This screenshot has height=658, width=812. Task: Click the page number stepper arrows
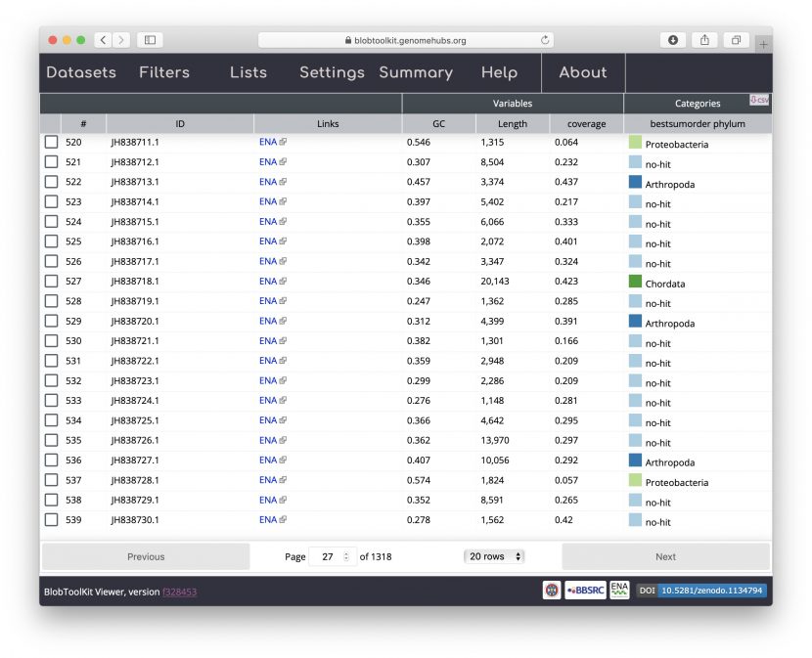point(347,555)
